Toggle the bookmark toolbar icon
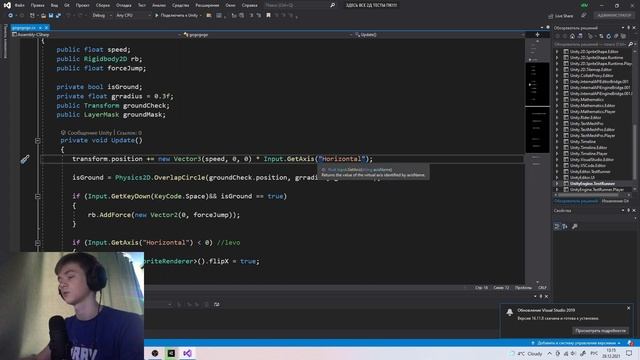The image size is (640, 360). [268, 16]
